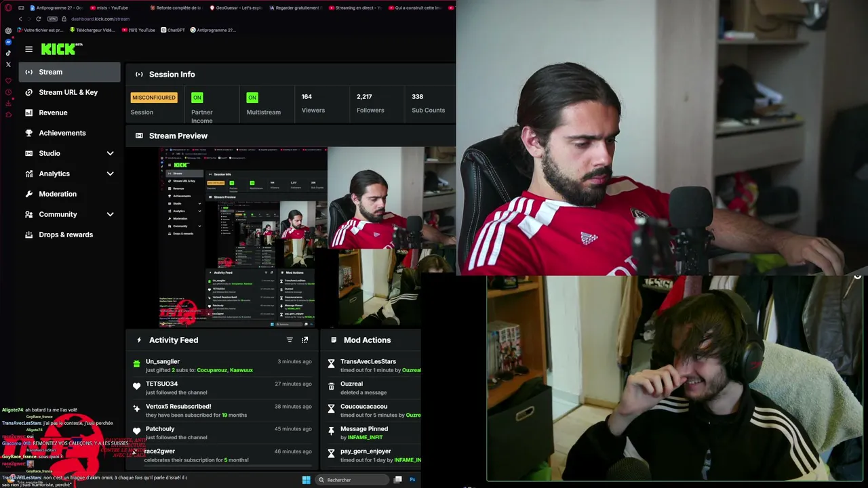Open the Stream sidebar item
Image resolution: width=868 pixels, height=488 pixels.
point(70,72)
